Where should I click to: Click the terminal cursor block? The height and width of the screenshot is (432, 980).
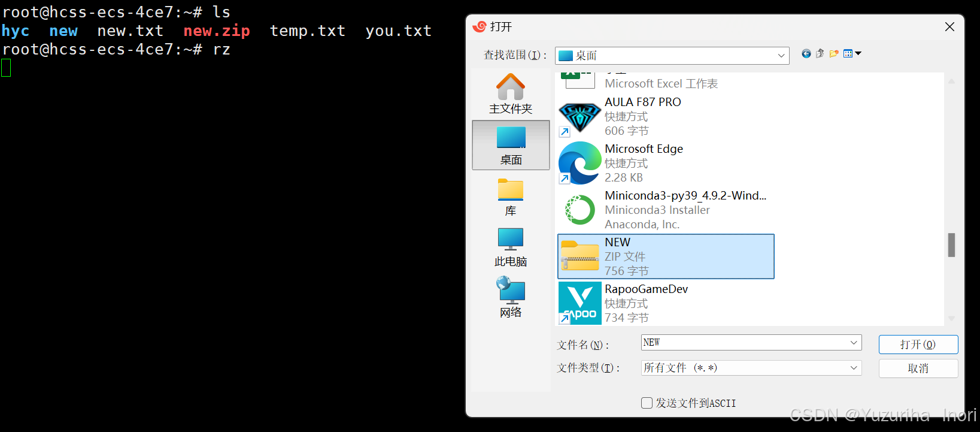pos(6,68)
